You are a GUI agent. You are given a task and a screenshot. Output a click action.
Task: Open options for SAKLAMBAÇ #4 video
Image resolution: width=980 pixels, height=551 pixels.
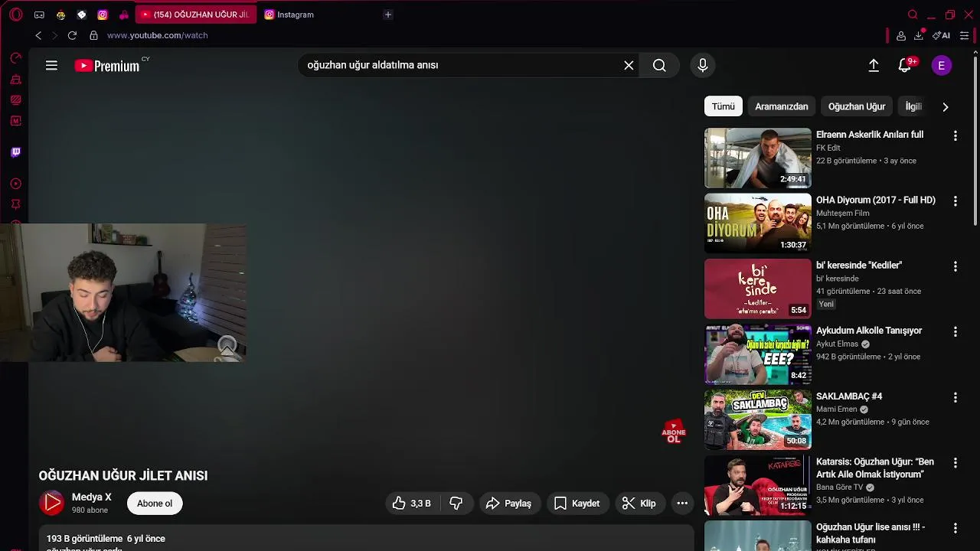(955, 397)
